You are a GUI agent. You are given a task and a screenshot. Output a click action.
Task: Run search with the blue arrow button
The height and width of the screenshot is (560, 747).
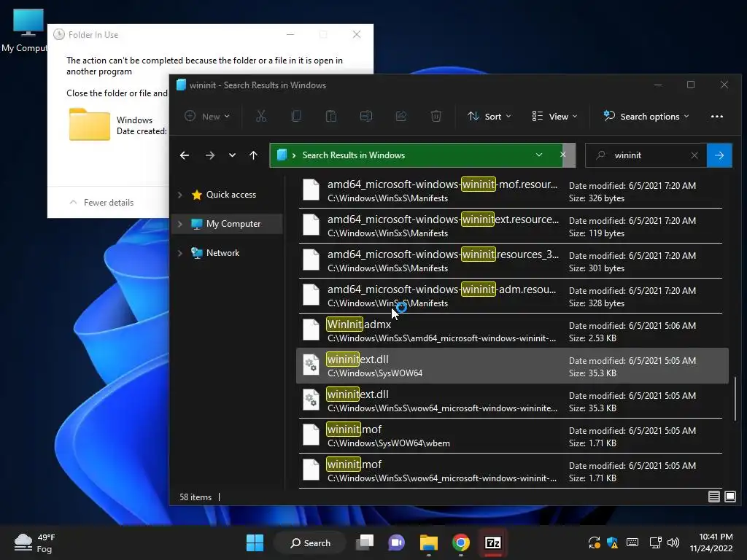[x=719, y=155]
